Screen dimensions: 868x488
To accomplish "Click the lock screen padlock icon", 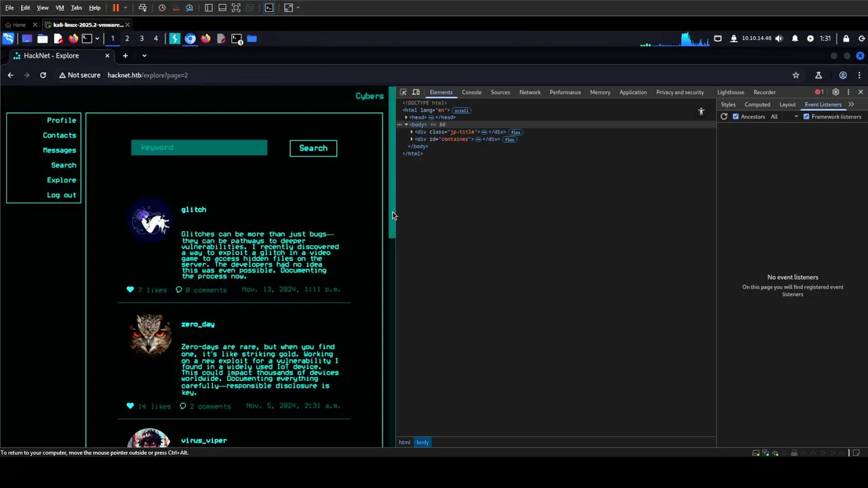I will (x=846, y=39).
